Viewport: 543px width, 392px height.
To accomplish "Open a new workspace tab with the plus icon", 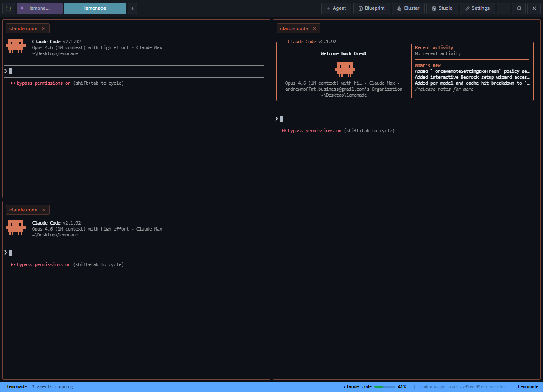I will coord(132,8).
